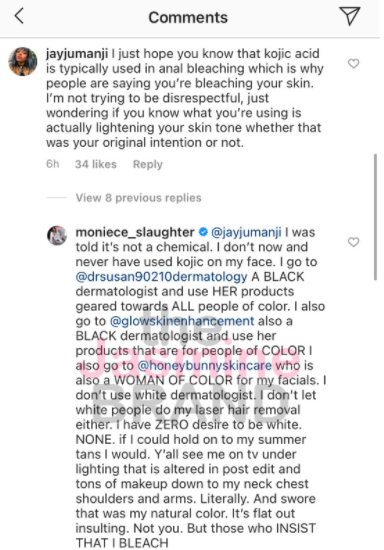384x550 pixels.
Task: Open the @jayjumanji mention in reply
Action: coord(246,233)
